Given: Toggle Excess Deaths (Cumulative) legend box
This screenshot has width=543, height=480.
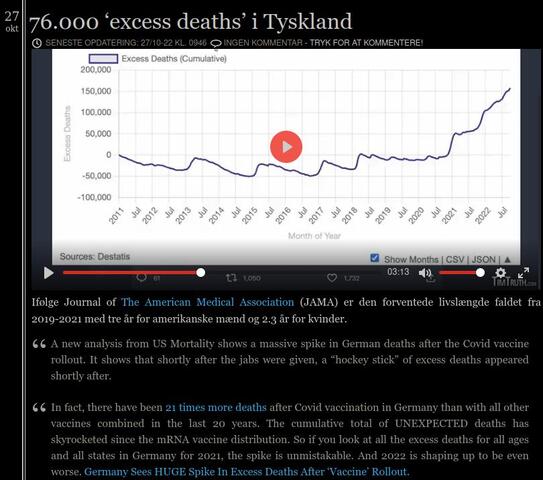Looking at the screenshot, I should click(x=103, y=59).
